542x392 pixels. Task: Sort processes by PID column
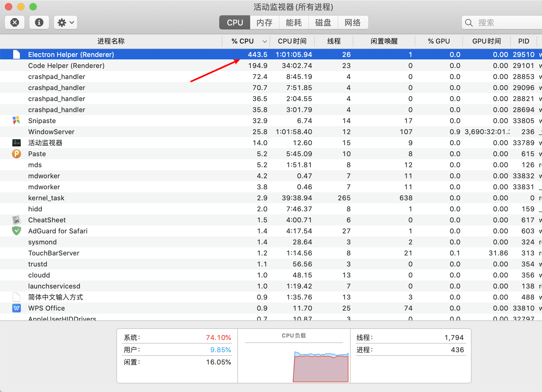tap(524, 41)
